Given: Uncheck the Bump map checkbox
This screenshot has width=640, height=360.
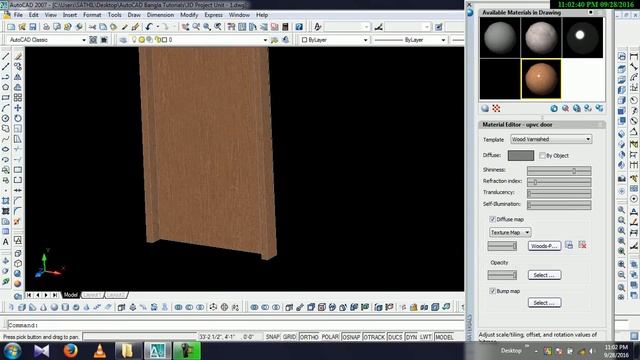Looking at the screenshot, I should 493,291.
